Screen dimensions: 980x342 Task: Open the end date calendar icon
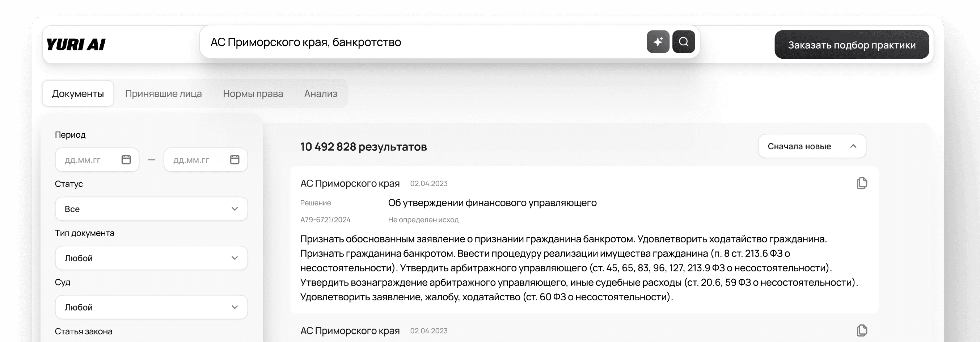coord(235,159)
